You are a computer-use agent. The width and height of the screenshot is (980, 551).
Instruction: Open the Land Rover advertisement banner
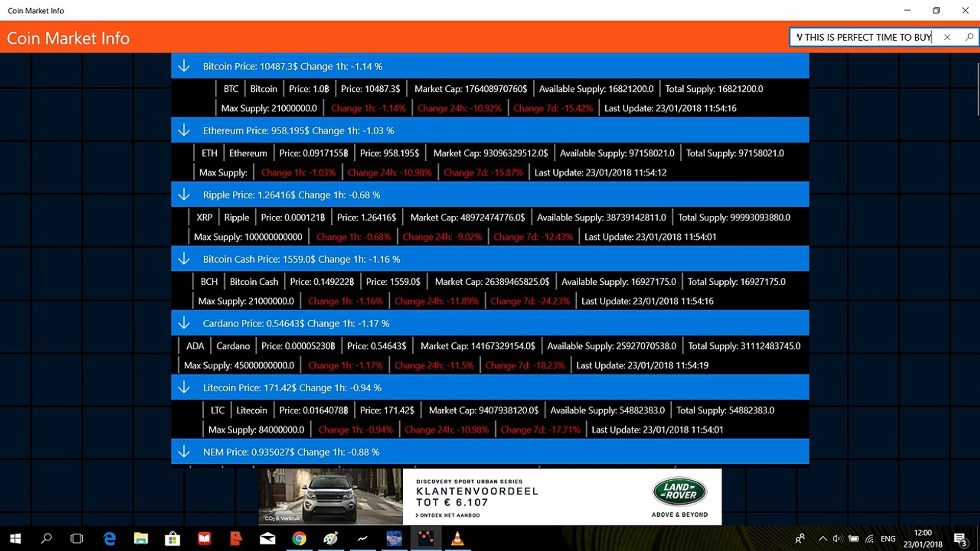[561, 496]
